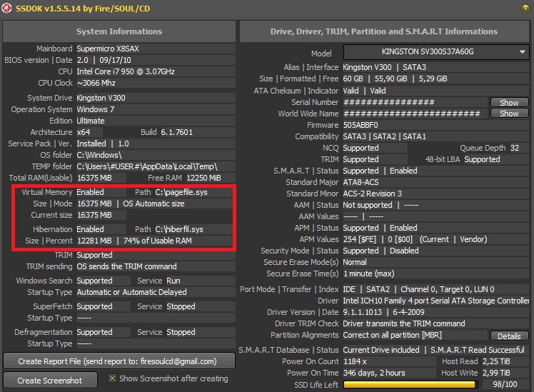
Task: Select the Intel Core i7 950 CPU value
Action: 126,71
